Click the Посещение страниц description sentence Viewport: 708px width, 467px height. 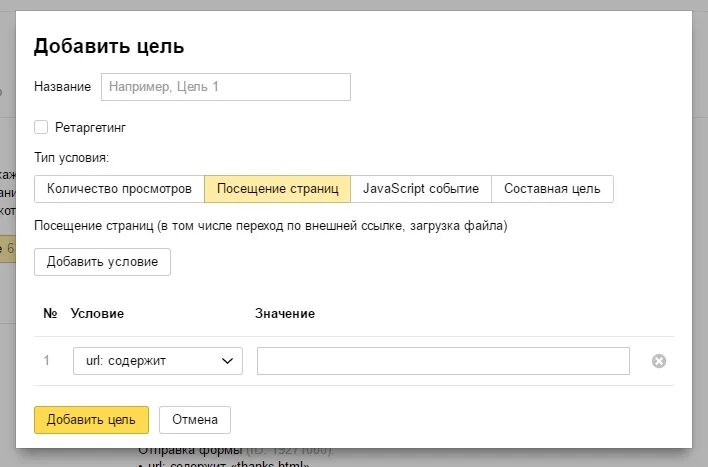pyautogui.click(x=271, y=226)
